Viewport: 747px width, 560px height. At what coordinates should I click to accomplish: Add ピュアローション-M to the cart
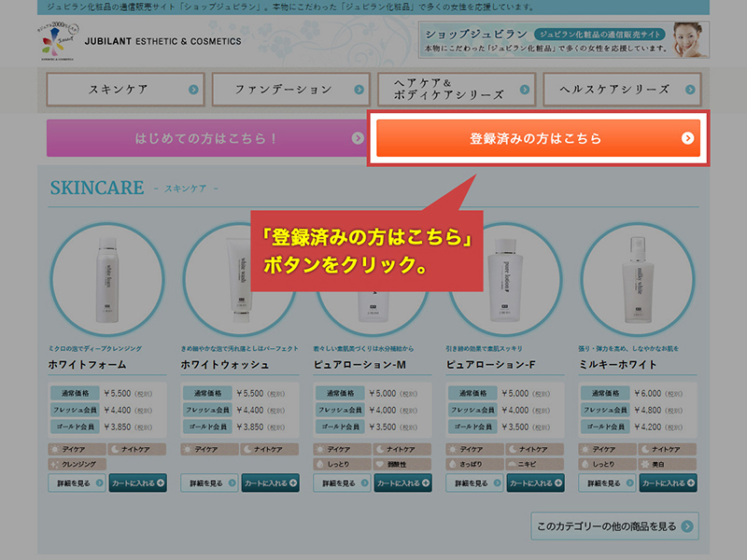[x=403, y=483]
